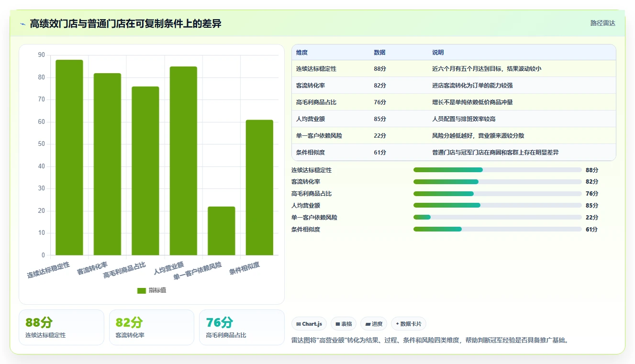Click the 连续达标稳定性 bar in chart
This screenshot has width=635, height=364.
pos(69,157)
